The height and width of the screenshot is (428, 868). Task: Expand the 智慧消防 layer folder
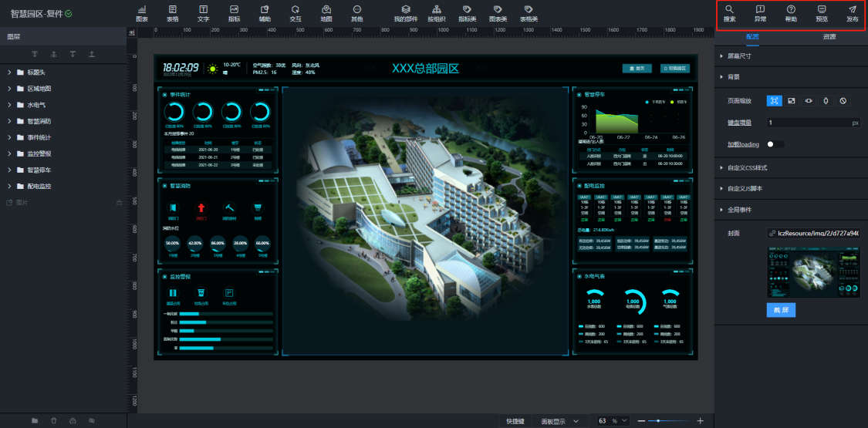click(9, 121)
